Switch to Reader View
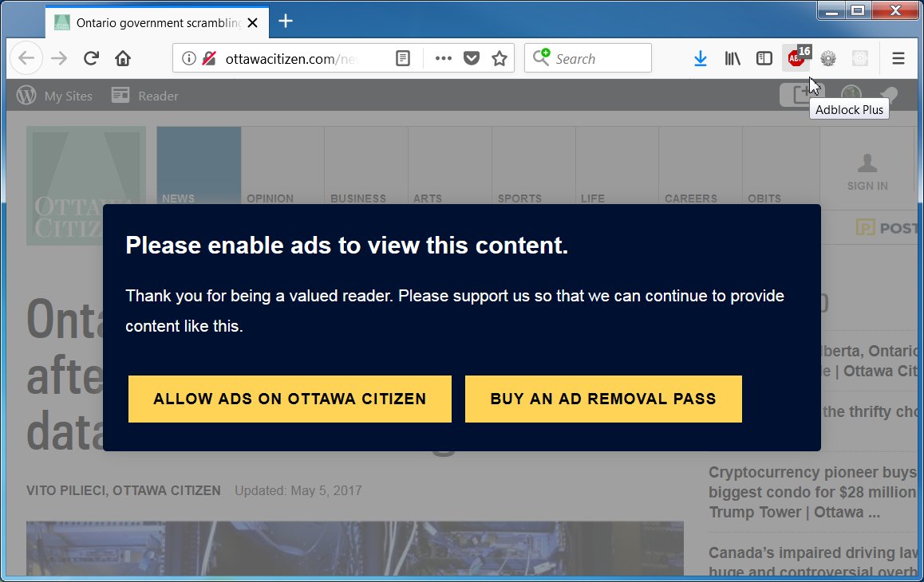 [x=403, y=57]
